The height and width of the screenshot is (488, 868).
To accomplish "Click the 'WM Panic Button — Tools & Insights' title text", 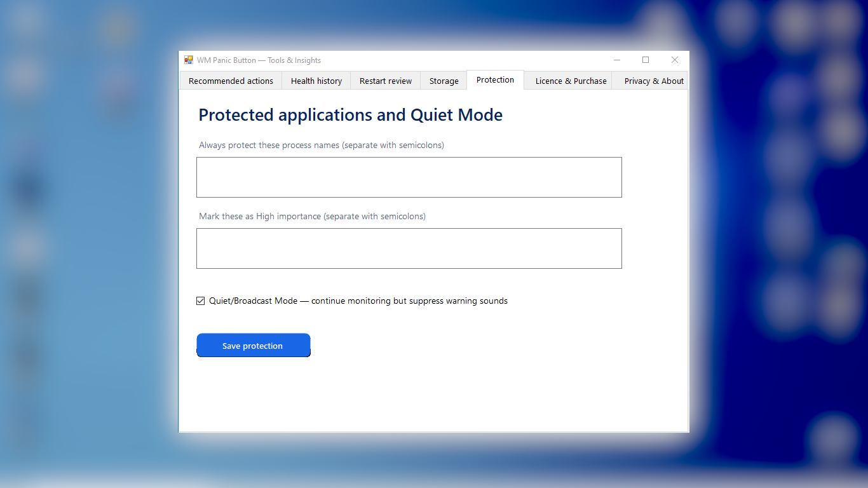I will click(259, 60).
